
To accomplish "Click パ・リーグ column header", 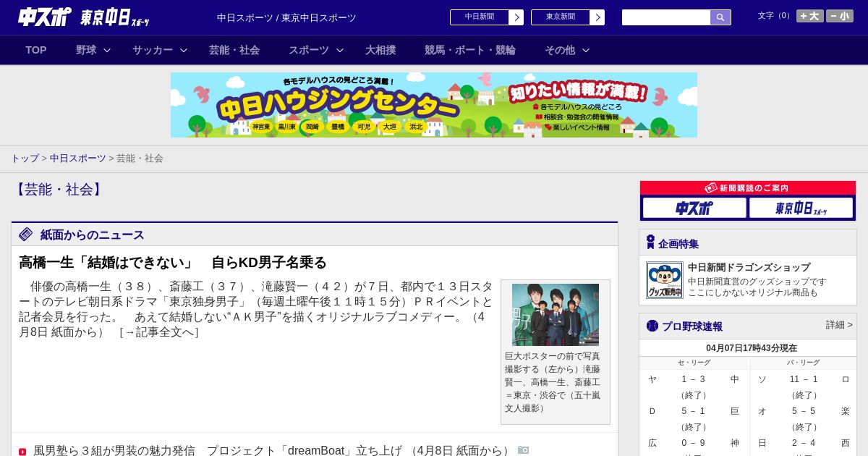I will 804,363.
